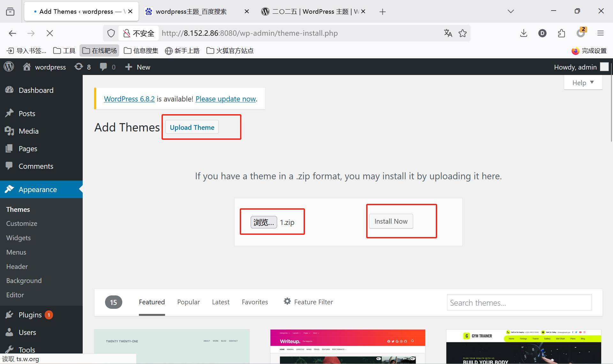
Task: Click the browser forward arrow
Action: point(31,33)
